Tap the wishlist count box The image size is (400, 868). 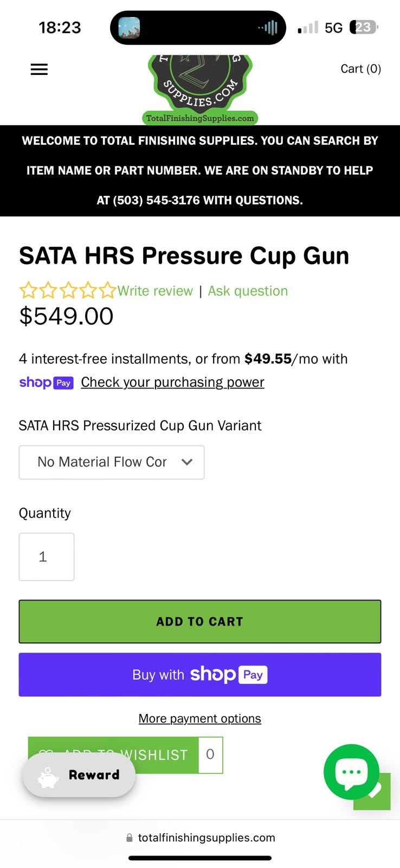click(210, 754)
